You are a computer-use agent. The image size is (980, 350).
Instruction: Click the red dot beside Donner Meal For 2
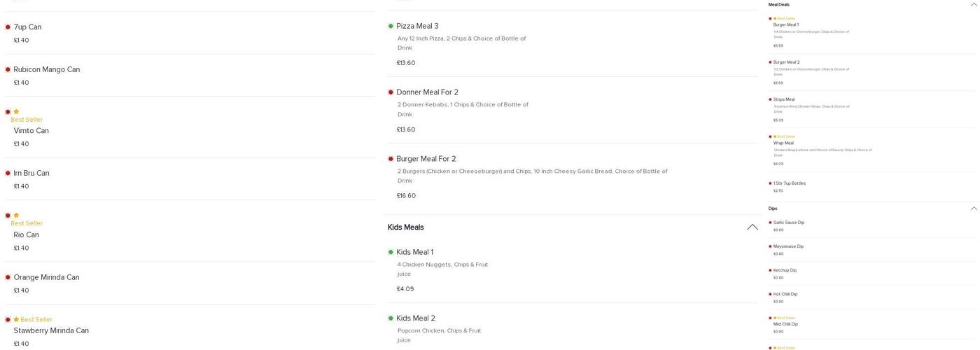click(x=391, y=92)
